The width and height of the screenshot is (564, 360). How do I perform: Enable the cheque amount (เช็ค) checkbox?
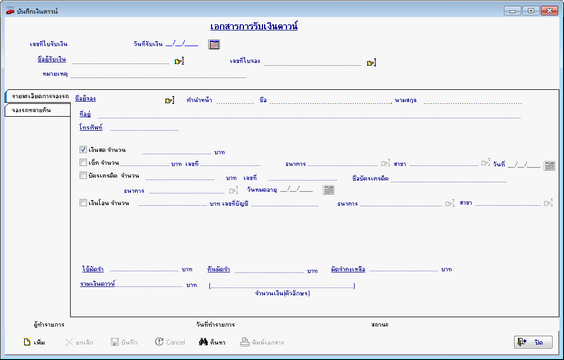coord(83,162)
